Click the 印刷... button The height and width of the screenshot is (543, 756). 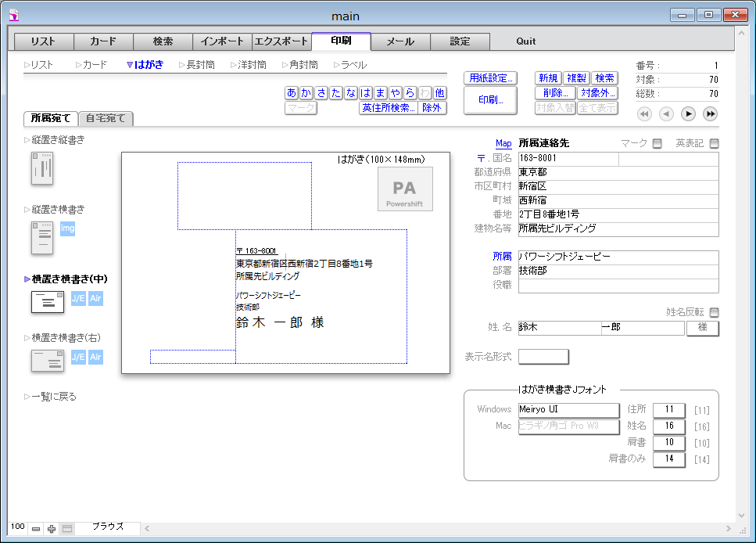[490, 100]
